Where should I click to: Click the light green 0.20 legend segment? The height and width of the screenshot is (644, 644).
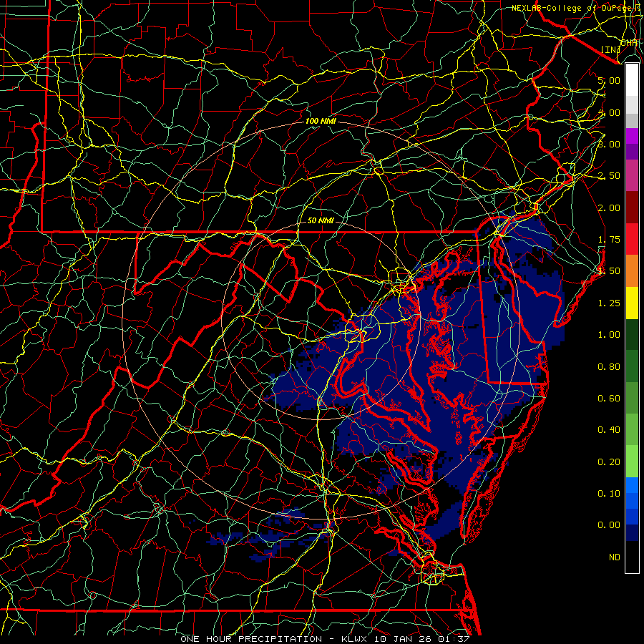click(632, 462)
